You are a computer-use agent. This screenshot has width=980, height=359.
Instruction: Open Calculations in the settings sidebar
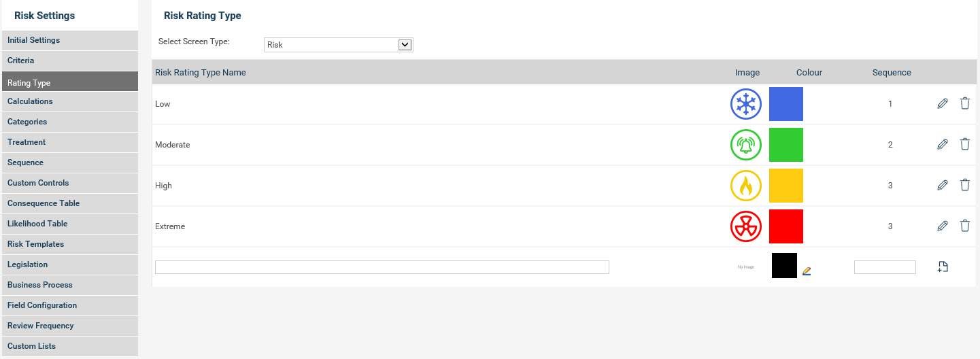69,101
